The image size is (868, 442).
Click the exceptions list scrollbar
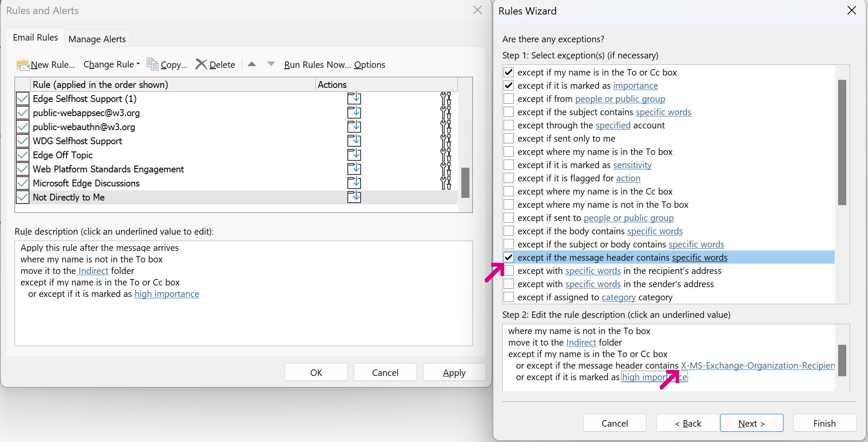coord(842,142)
